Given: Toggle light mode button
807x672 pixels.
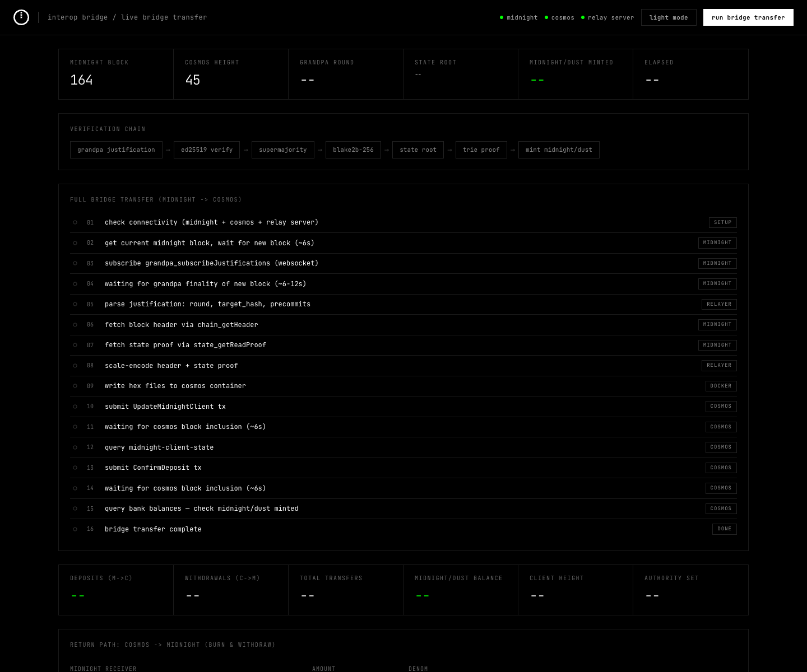Looking at the screenshot, I should pyautogui.click(x=669, y=17).
